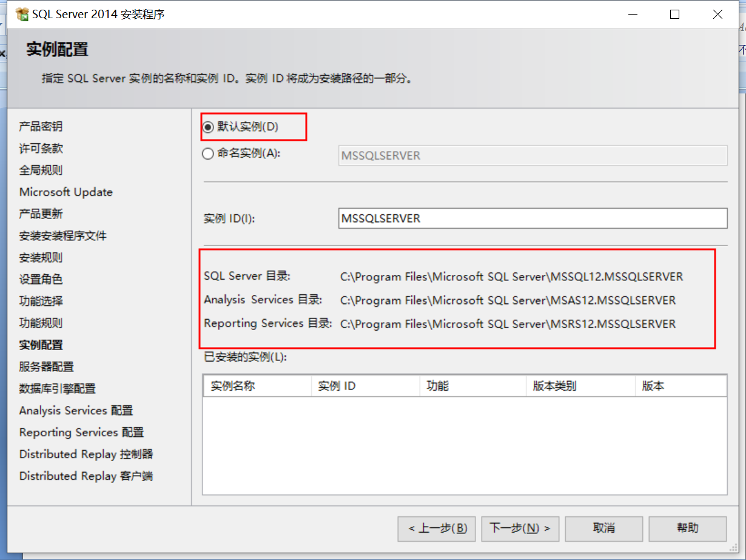Click 版本 column header

click(x=681, y=386)
